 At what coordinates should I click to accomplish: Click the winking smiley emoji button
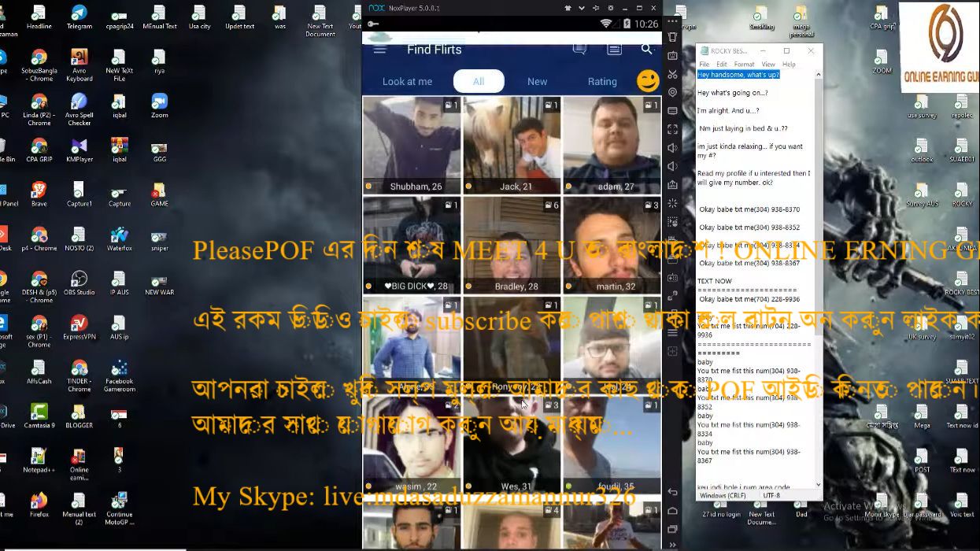648,81
